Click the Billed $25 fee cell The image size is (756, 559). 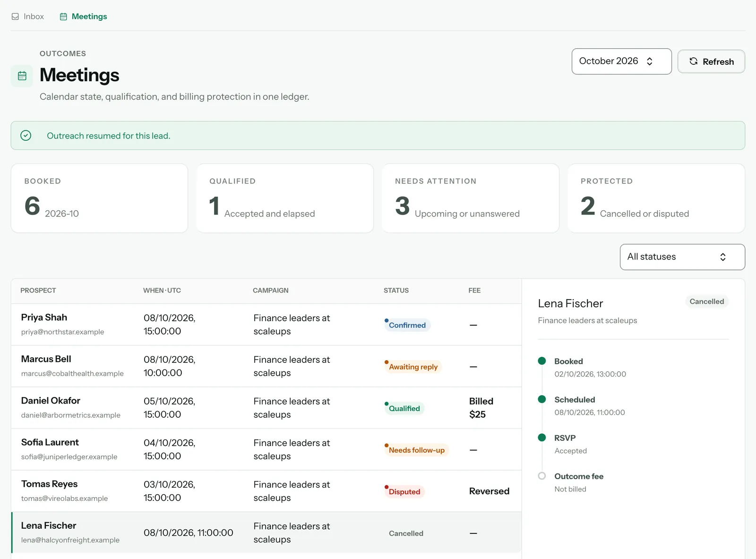481,408
